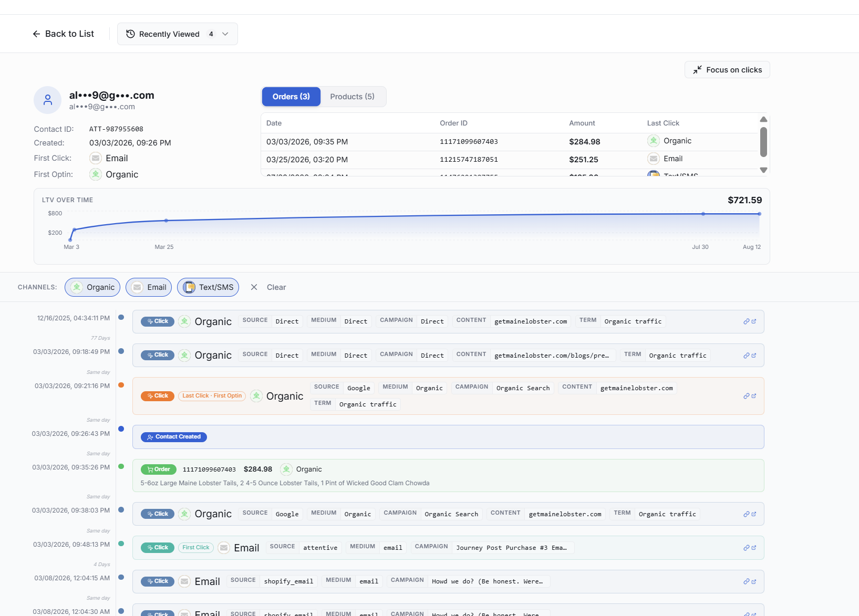Screen dimensions: 859x616
Task: Open external link icon on the 09:38:03 PM row
Action: point(754,514)
